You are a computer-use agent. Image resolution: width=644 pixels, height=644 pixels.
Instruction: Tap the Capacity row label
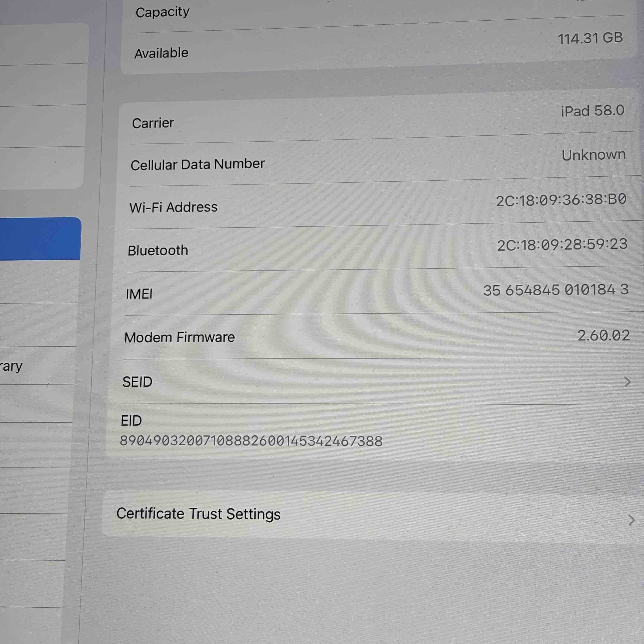(162, 12)
